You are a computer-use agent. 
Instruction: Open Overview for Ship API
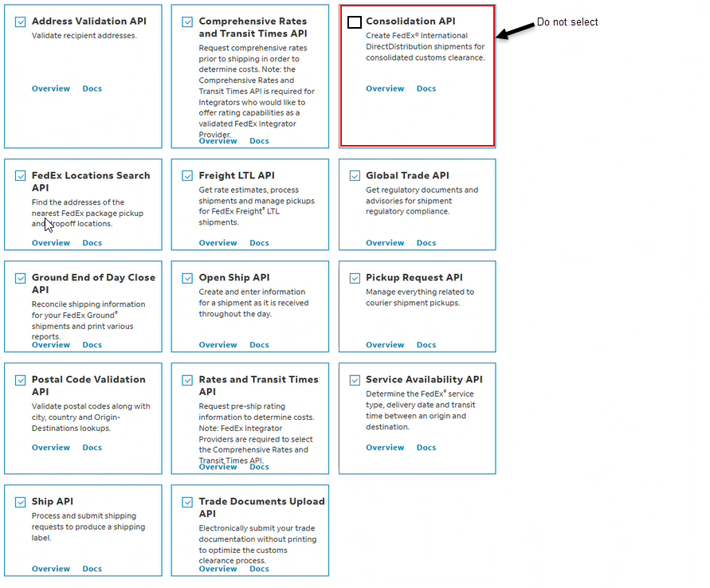coord(51,569)
